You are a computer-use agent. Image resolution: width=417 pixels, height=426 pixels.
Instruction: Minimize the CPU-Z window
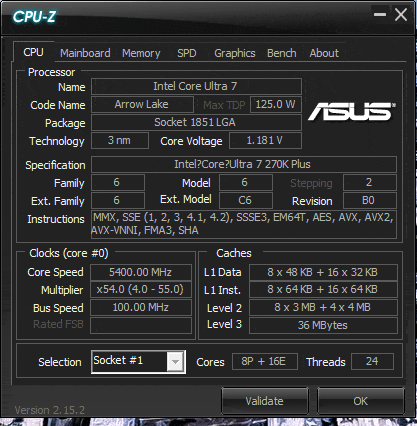[x=380, y=14]
